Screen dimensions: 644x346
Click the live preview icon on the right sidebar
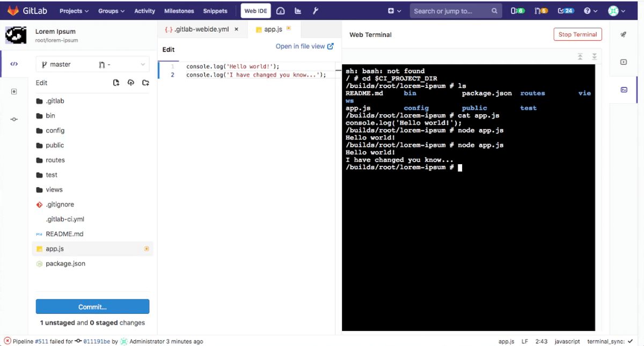point(623,62)
